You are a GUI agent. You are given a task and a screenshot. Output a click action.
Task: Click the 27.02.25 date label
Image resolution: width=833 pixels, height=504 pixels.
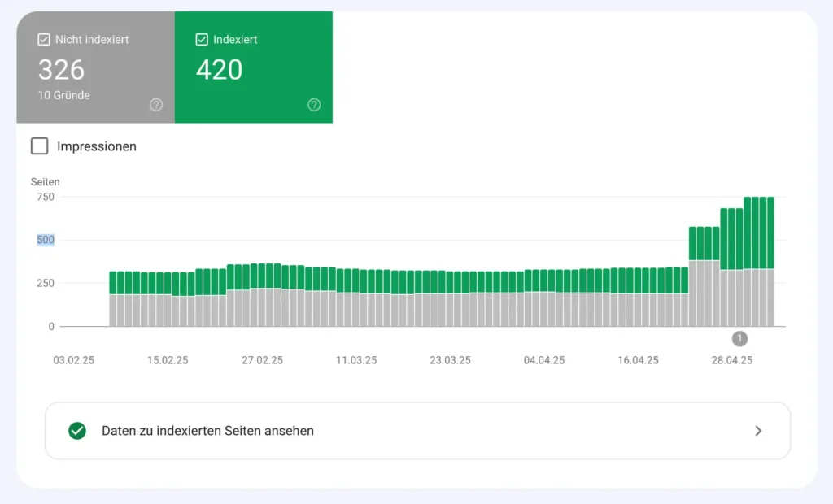(x=262, y=360)
